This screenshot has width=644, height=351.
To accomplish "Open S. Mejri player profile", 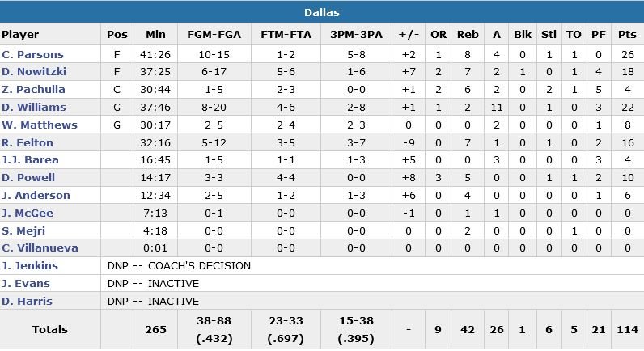I will point(24,230).
